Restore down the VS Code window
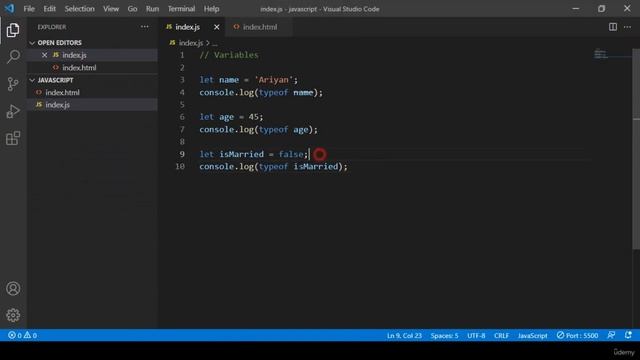This screenshot has width=640, height=360. 601,9
